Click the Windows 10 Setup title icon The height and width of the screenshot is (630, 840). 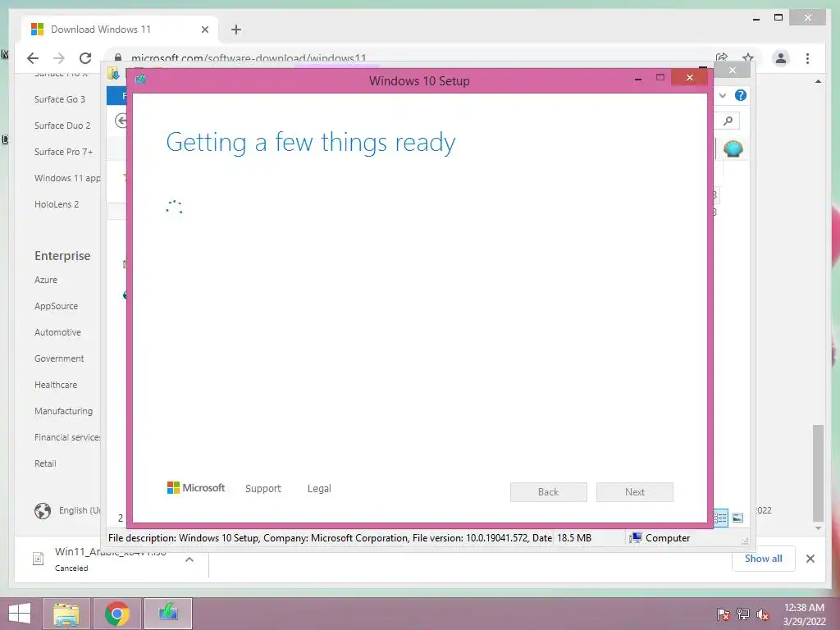141,80
